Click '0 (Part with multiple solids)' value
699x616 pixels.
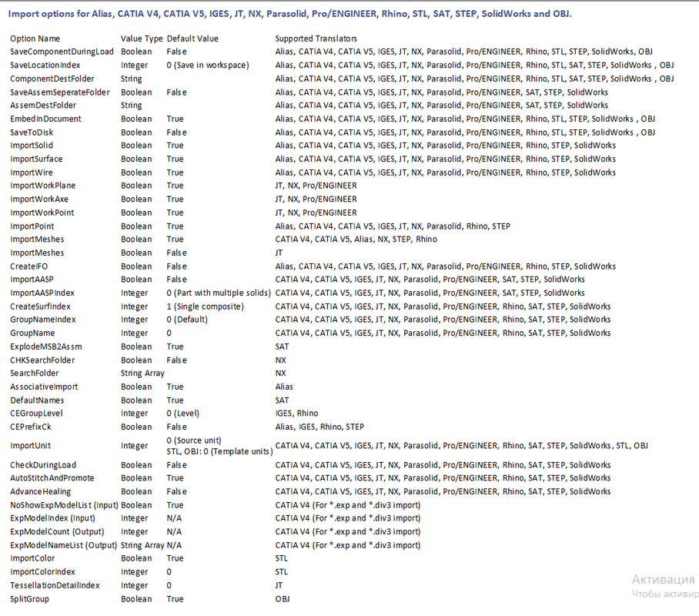[x=219, y=293]
